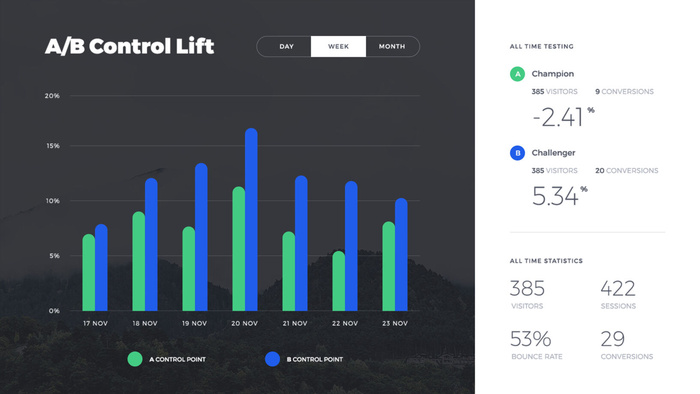This screenshot has width=700, height=394.
Task: Click the green bar for 20 Nov
Action: tap(239, 249)
